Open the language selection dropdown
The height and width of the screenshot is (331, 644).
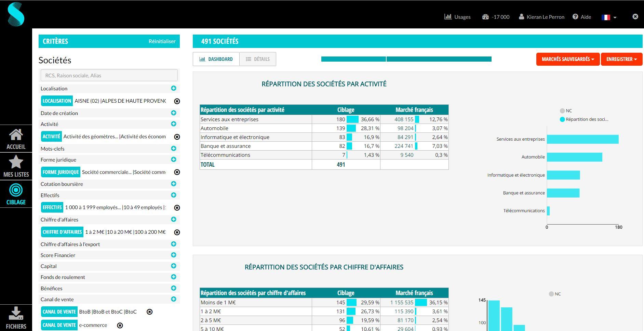click(x=609, y=17)
